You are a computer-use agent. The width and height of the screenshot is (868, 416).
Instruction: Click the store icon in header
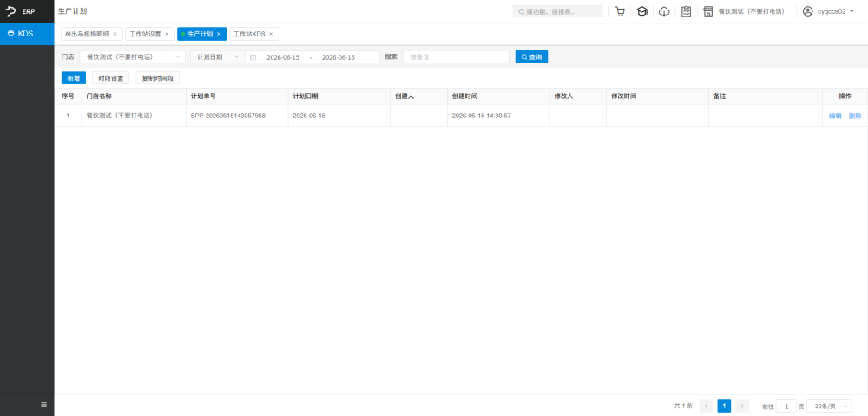[708, 11]
